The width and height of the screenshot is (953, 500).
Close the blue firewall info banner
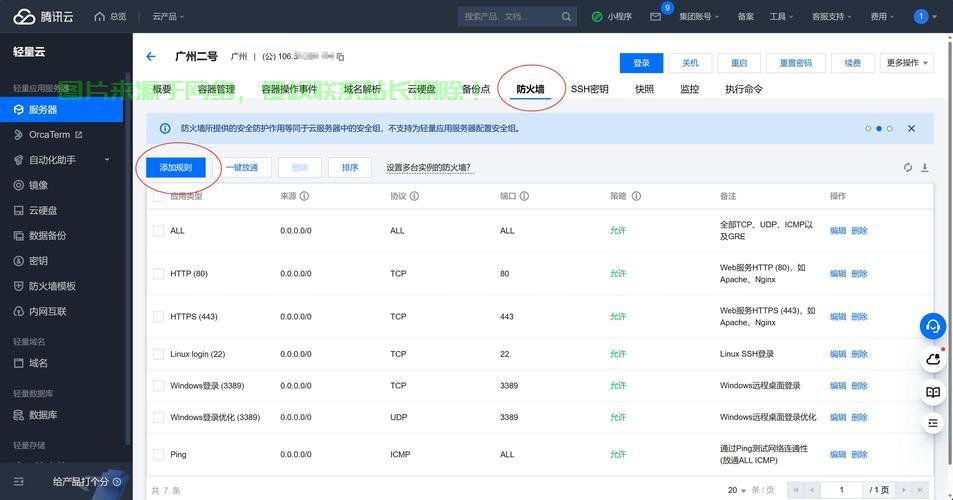[x=911, y=129]
